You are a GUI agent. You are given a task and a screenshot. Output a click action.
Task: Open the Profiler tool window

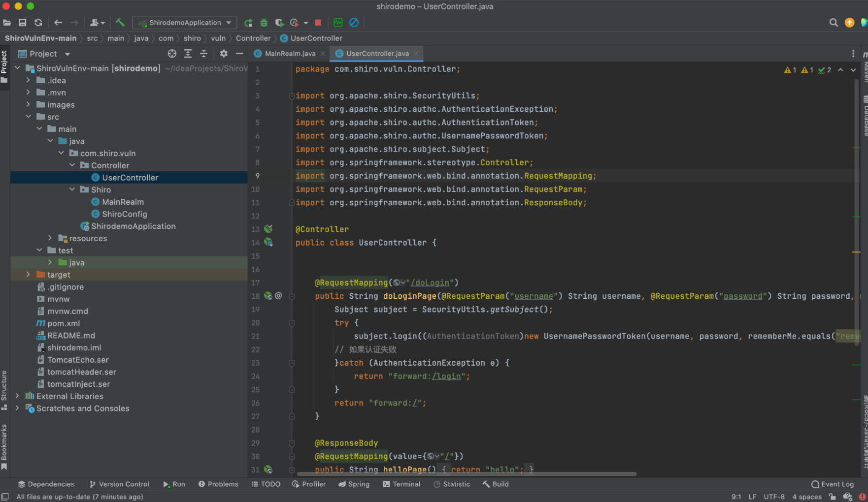click(309, 484)
